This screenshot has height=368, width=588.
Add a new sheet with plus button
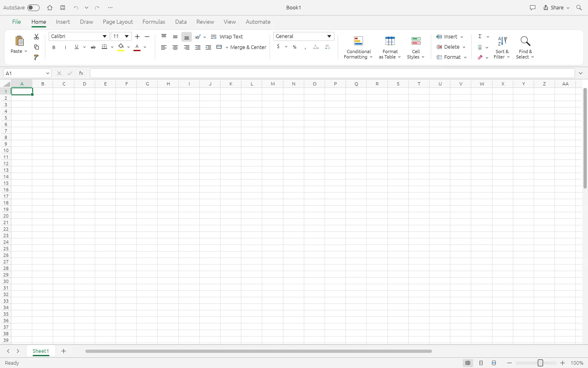point(64,351)
